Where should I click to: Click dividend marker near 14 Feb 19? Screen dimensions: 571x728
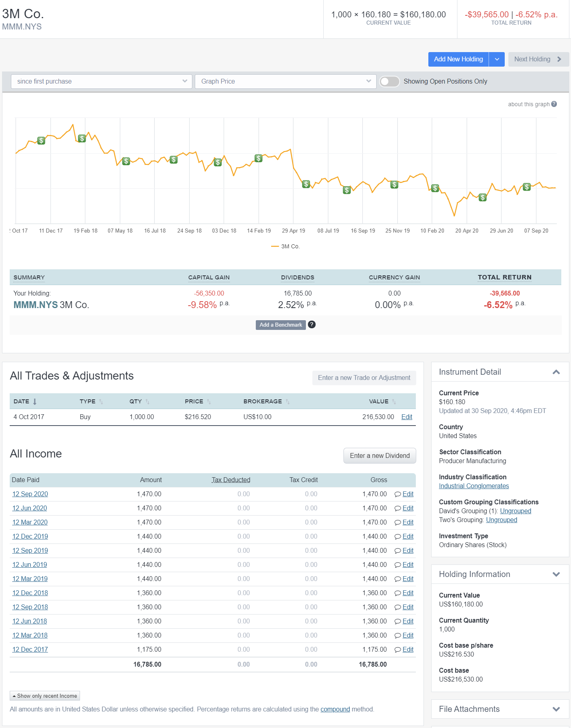259,158
